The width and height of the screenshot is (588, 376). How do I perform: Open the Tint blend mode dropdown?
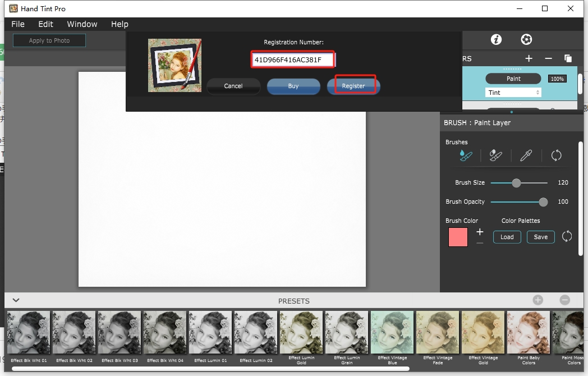pyautogui.click(x=513, y=92)
